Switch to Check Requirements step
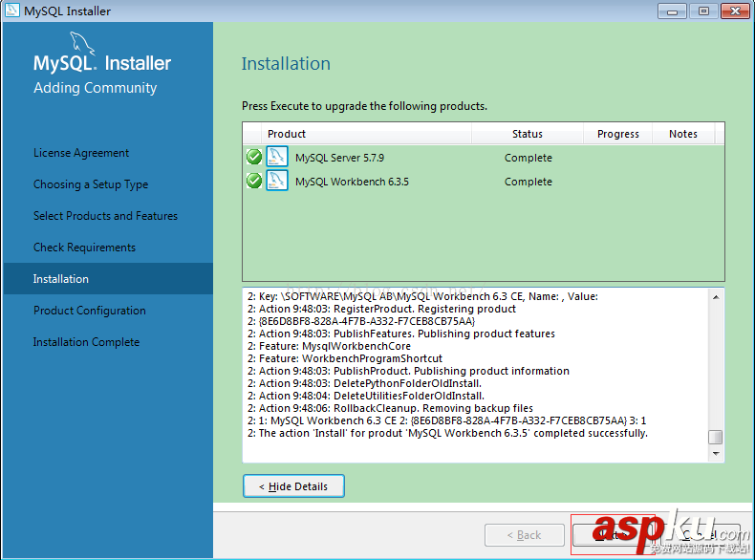Screen dimensions: 755x560 tap(84, 248)
